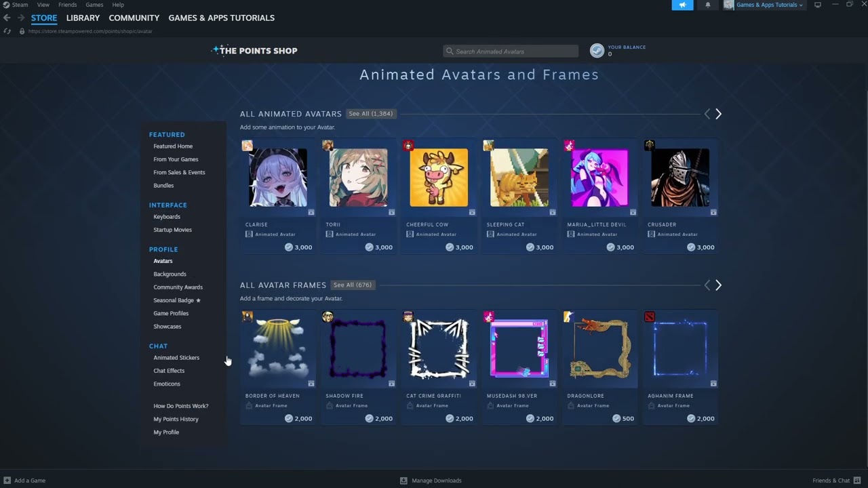Click the Search Animated Avatars field
This screenshot has width=868, height=488.
coord(511,52)
